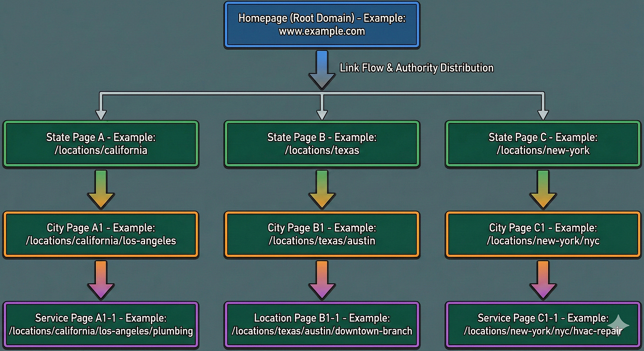Select the Homepage Root Domain box
This screenshot has height=351, width=644.
(x=322, y=25)
